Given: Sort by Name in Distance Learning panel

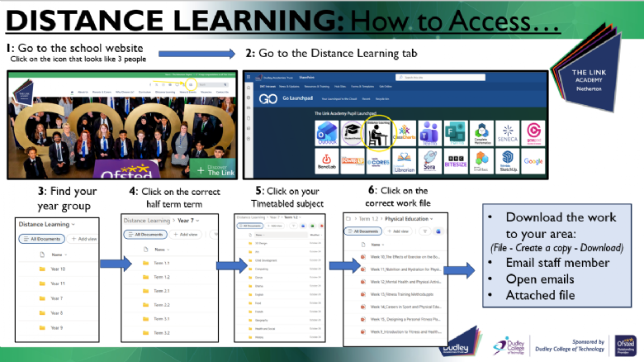Looking at the screenshot, I should click(59, 255).
